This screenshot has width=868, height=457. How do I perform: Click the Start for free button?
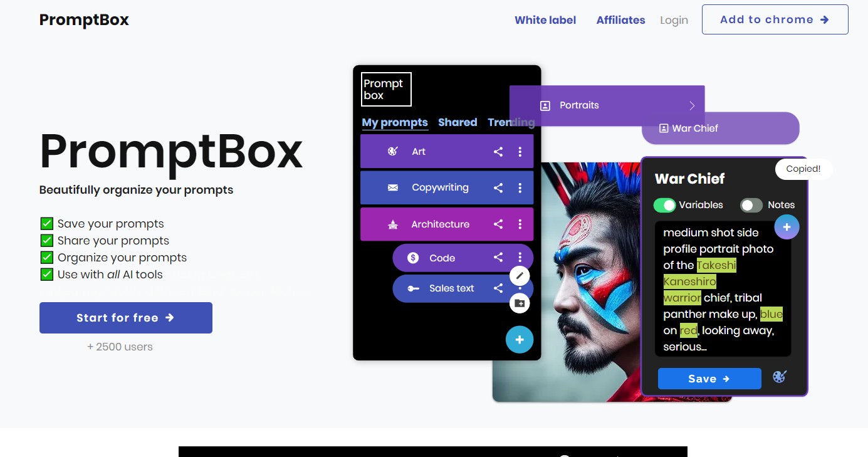click(126, 318)
